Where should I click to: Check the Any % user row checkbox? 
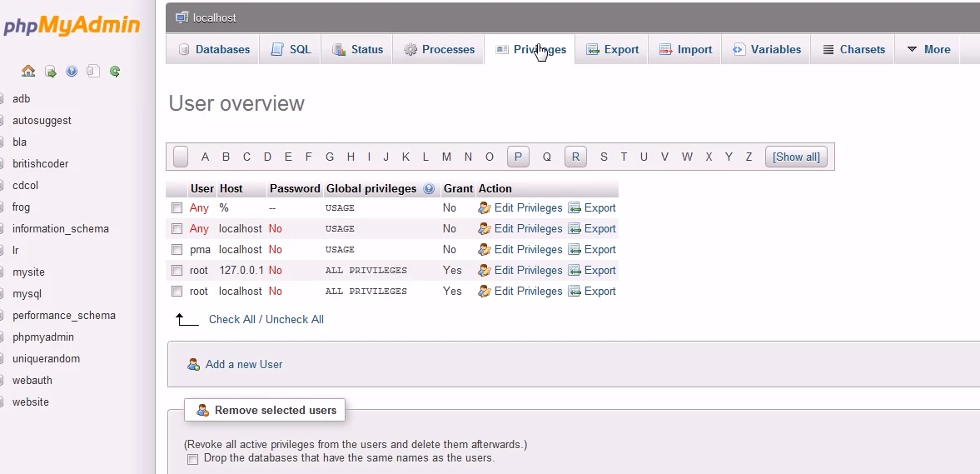tap(177, 208)
